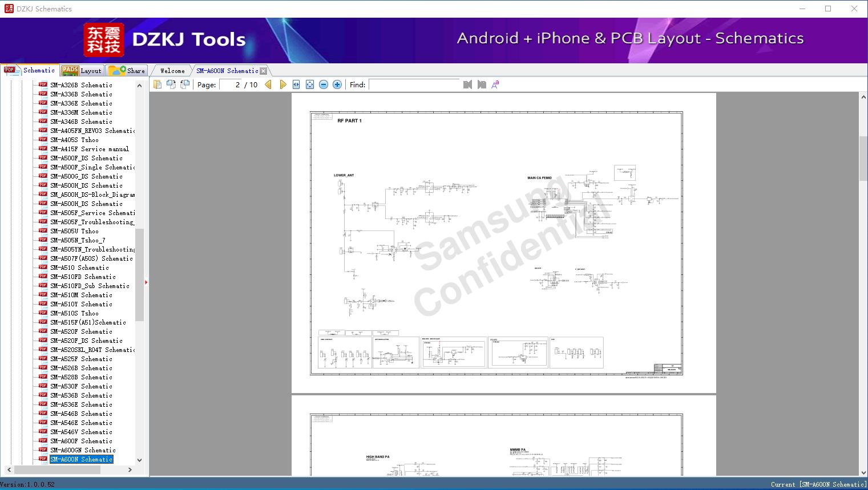The width and height of the screenshot is (868, 490).
Task: Open SM-A510M Schematic entry
Action: click(x=81, y=295)
